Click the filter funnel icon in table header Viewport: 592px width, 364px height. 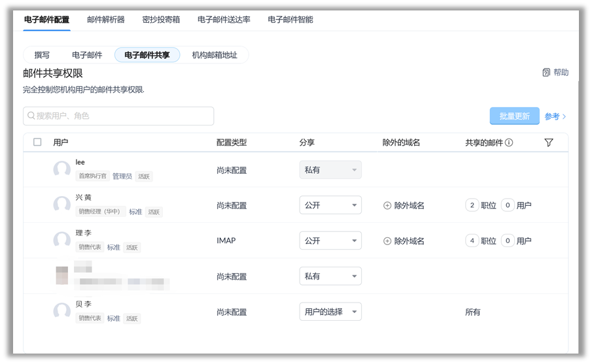548,142
